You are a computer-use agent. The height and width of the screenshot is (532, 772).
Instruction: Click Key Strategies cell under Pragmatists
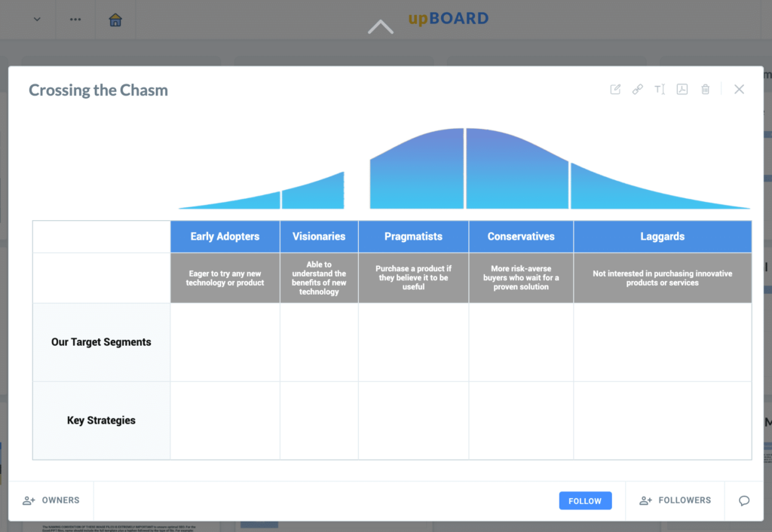[414, 420]
